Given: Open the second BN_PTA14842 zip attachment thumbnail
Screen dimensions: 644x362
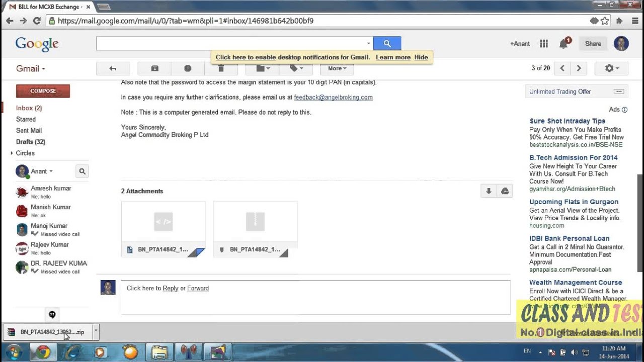Looking at the screenshot, I should pyautogui.click(x=255, y=229).
